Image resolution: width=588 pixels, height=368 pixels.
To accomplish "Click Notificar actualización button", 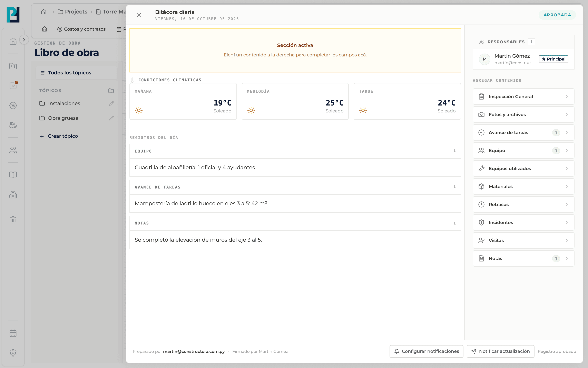I will coord(500,351).
